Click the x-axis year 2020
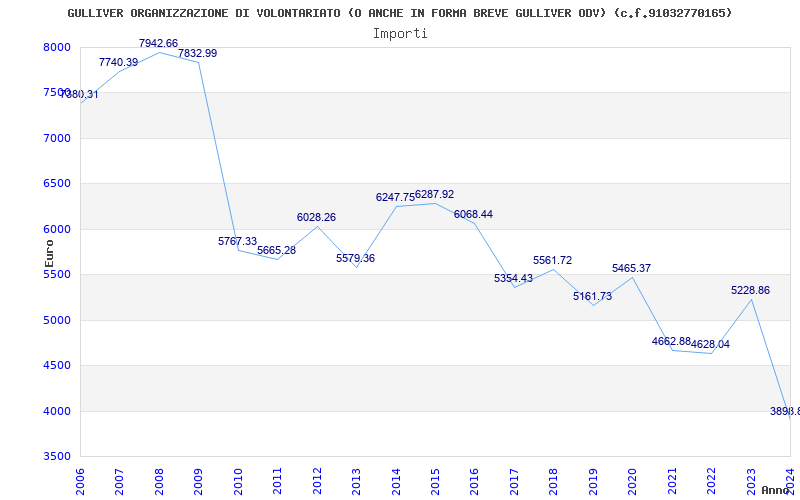 coord(633,482)
